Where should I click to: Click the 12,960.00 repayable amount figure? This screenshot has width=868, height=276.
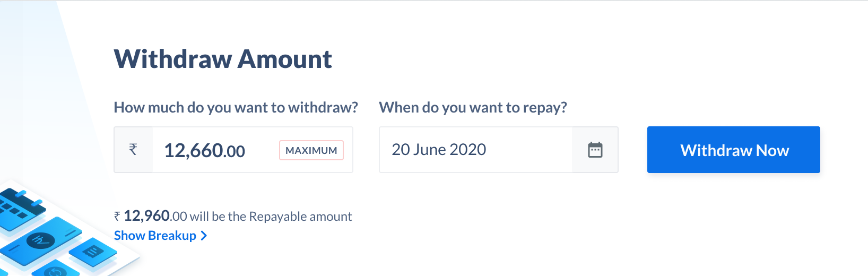(x=155, y=216)
